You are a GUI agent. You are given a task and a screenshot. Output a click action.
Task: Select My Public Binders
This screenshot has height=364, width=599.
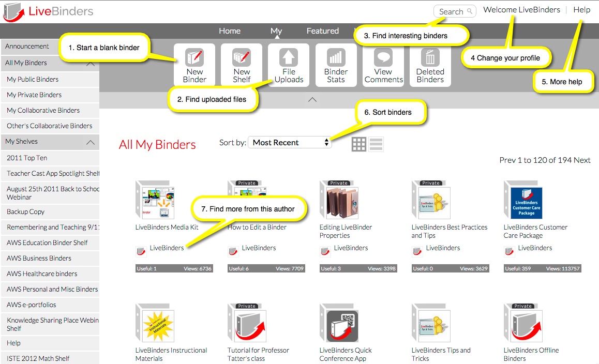tap(50, 80)
